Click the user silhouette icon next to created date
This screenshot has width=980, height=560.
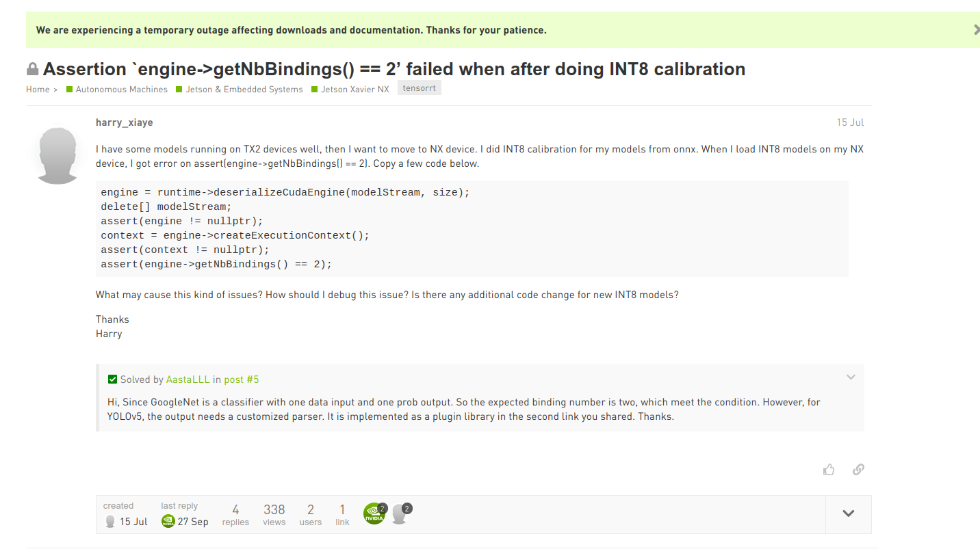coord(110,521)
